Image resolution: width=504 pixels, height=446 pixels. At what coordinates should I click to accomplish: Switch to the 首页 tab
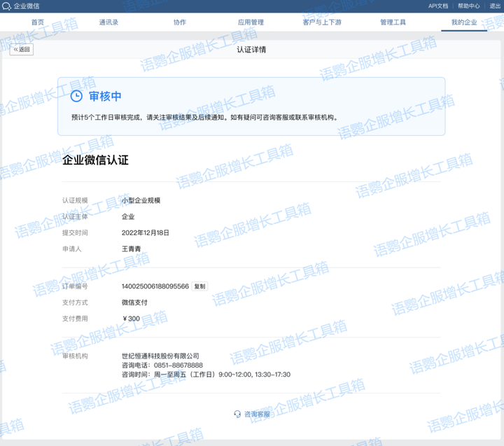coord(37,22)
